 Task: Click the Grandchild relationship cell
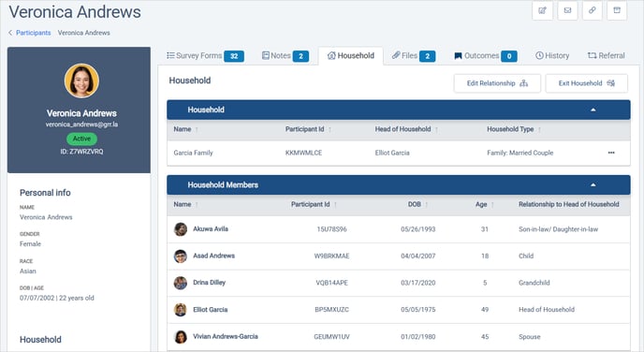(x=534, y=283)
